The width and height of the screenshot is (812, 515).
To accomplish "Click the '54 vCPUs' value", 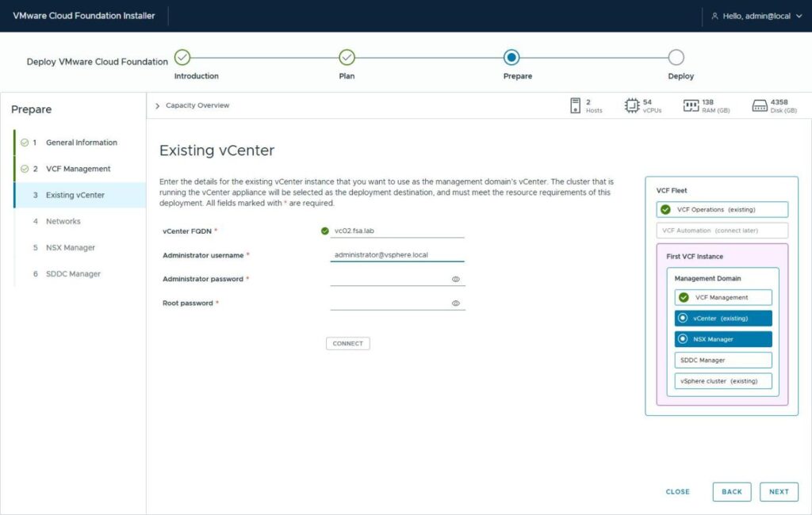I will (652, 105).
